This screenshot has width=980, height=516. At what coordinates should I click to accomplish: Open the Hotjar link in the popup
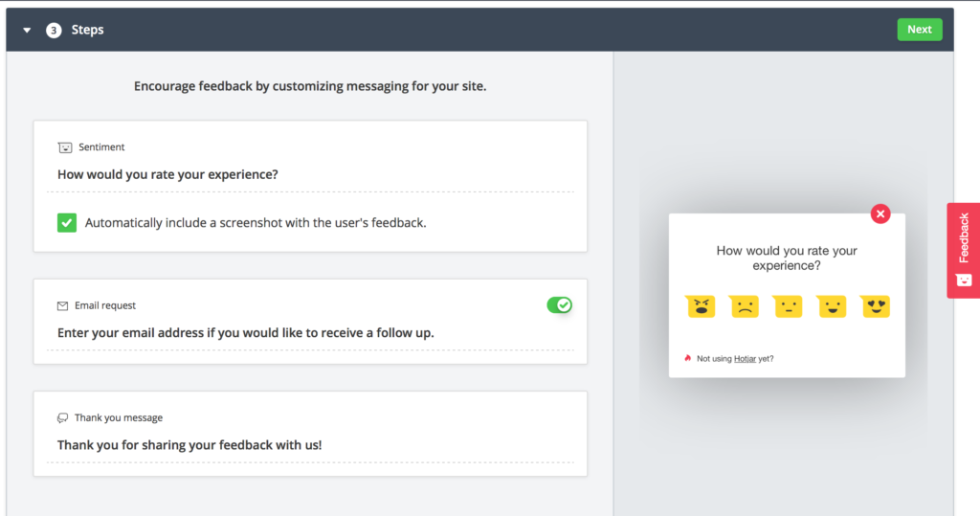(746, 359)
